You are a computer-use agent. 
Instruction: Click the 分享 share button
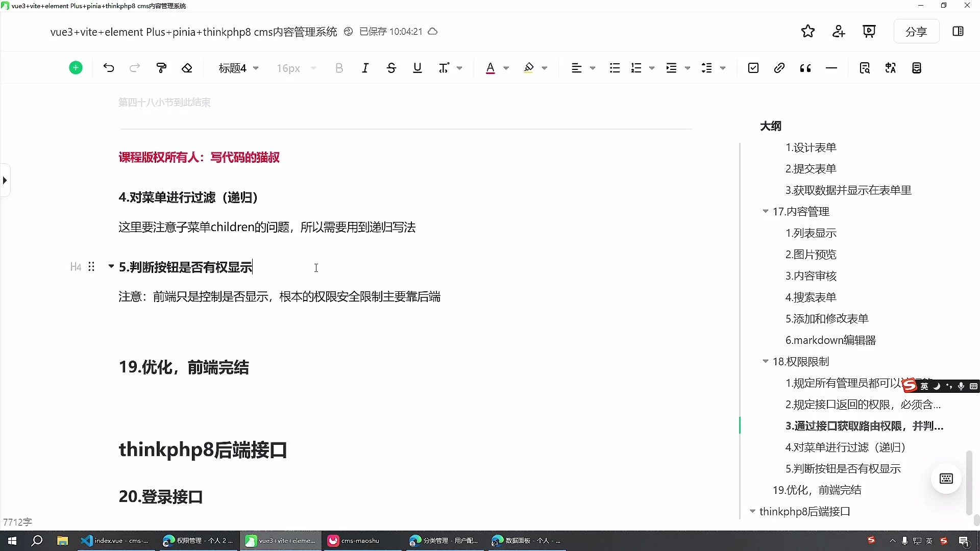tap(916, 31)
